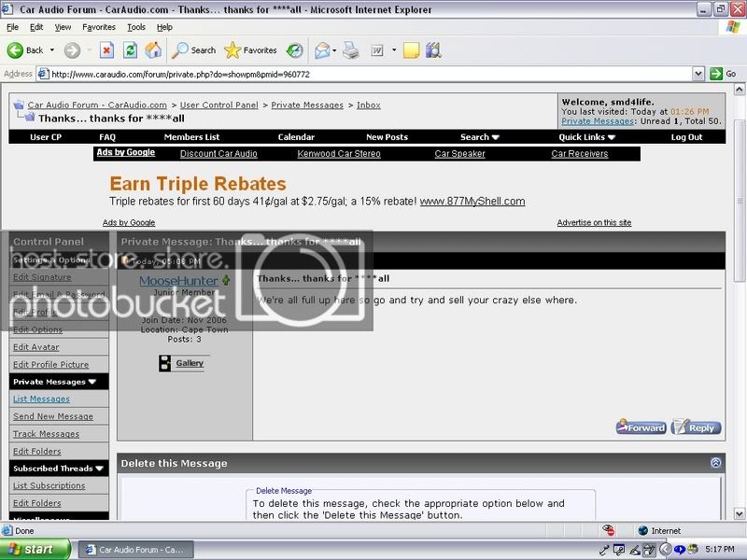Click the Car Audio Forum taskbar button
The image size is (747, 560).
[x=135, y=550]
